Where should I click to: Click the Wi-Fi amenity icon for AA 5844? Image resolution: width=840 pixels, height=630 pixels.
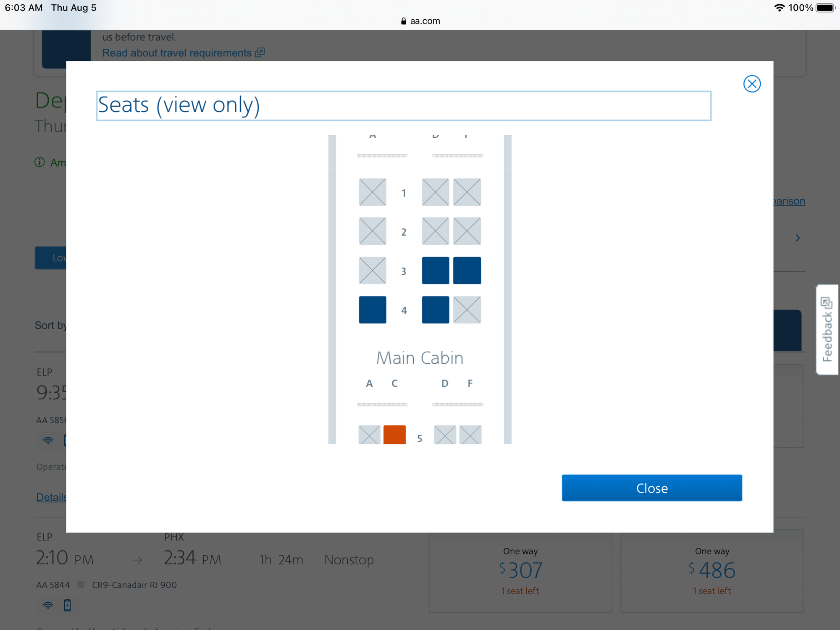(x=48, y=605)
